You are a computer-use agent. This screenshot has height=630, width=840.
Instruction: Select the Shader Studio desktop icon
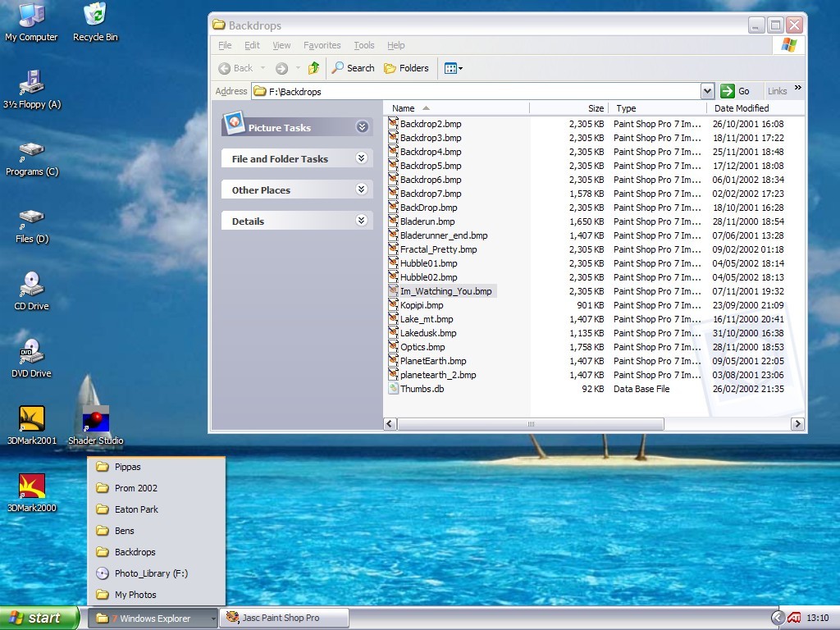point(95,426)
